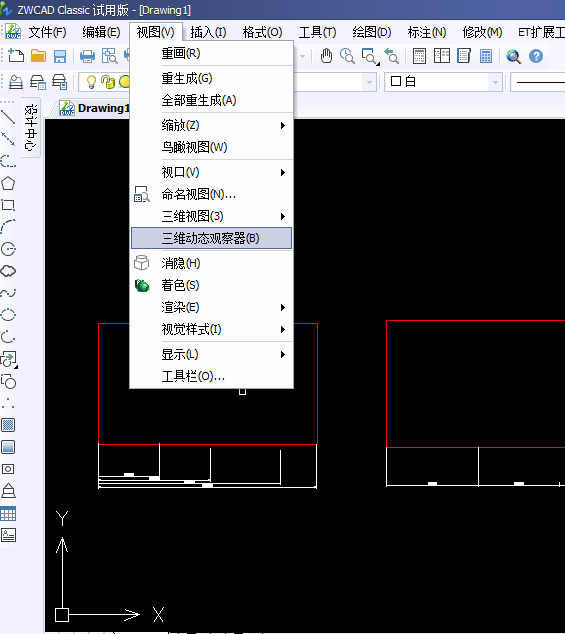Viewport: 565px width, 634px height.
Task: Open the 设计中心 side panel tab
Action: [31, 127]
